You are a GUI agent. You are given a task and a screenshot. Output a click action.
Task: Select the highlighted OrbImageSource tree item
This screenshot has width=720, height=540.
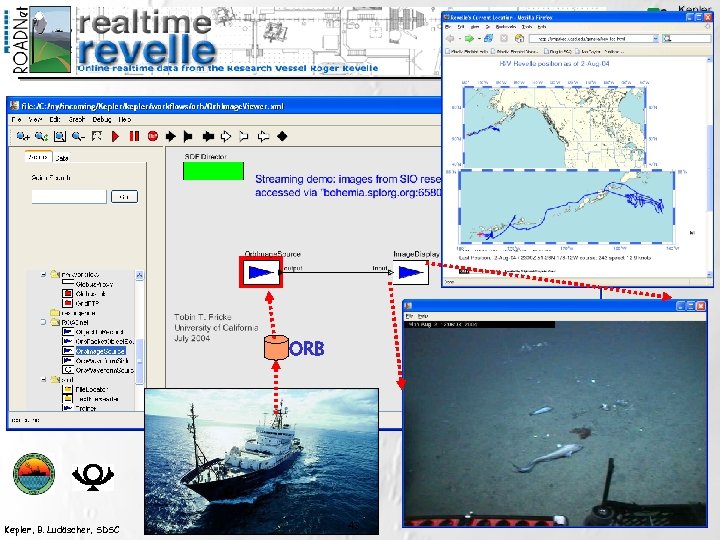point(100,351)
